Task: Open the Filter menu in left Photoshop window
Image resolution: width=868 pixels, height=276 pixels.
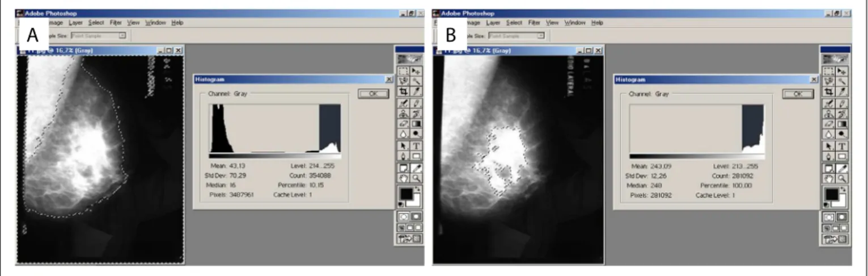Action: pos(116,23)
